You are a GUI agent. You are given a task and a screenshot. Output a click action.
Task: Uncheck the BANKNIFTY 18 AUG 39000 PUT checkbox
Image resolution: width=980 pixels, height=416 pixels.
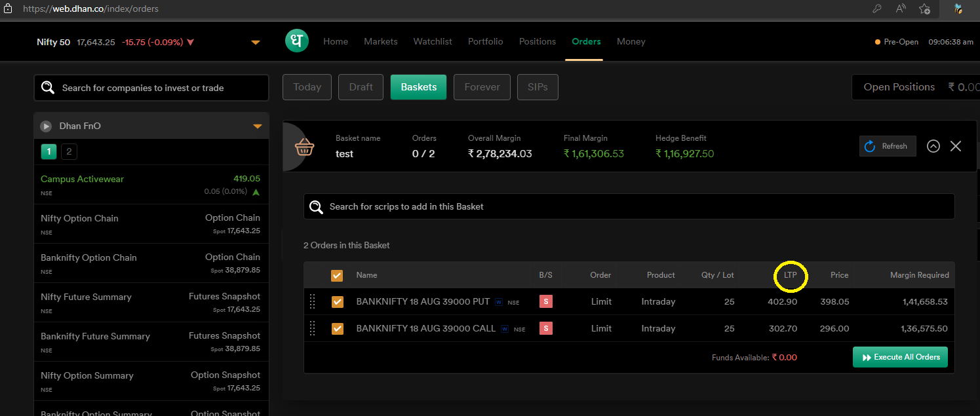[x=337, y=302]
